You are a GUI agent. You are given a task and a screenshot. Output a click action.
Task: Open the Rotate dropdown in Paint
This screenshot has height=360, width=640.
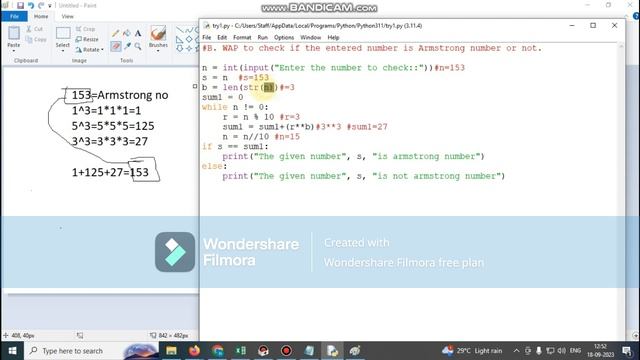click(x=89, y=49)
